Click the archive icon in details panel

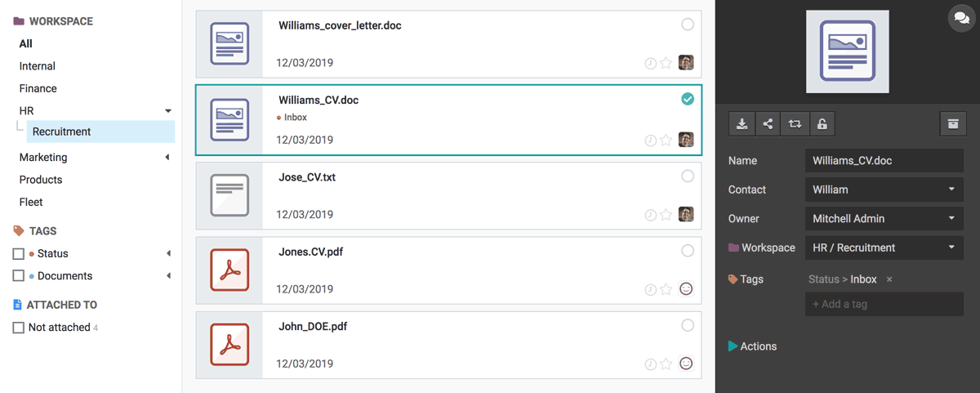[952, 124]
